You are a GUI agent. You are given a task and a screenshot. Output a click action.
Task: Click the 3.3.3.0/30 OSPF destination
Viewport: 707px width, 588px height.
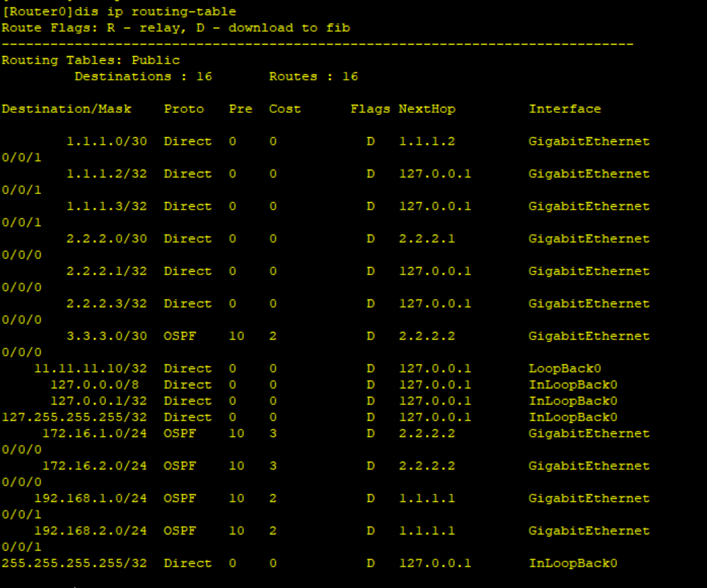(x=106, y=336)
